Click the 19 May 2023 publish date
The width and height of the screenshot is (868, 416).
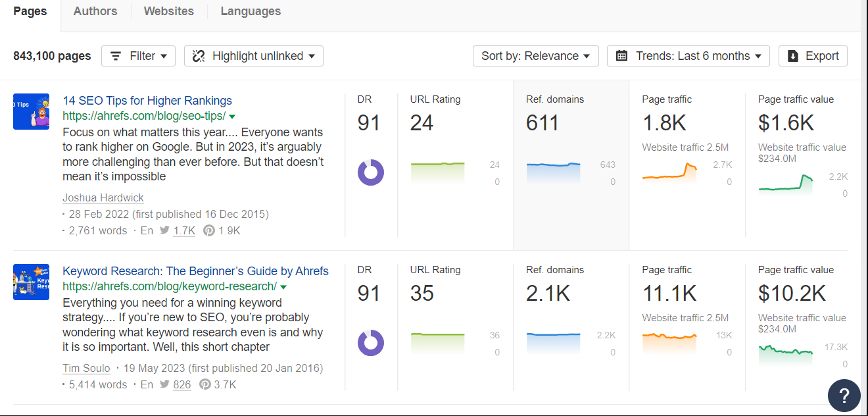pos(155,368)
